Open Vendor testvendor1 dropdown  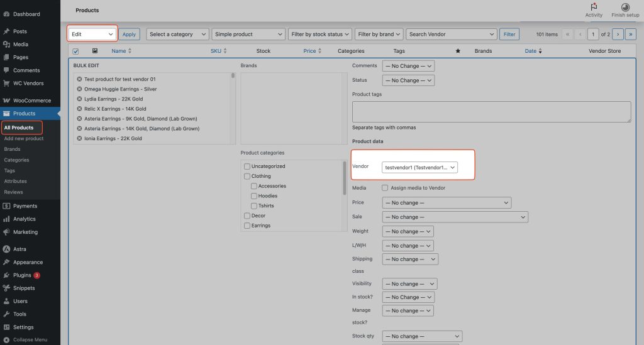[x=419, y=167]
